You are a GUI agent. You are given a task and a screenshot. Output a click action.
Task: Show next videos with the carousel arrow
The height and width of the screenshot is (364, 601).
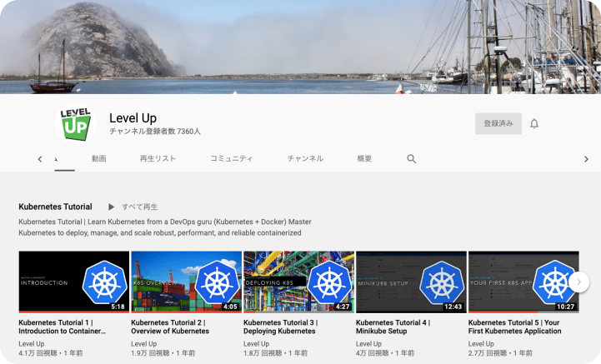coord(578,282)
